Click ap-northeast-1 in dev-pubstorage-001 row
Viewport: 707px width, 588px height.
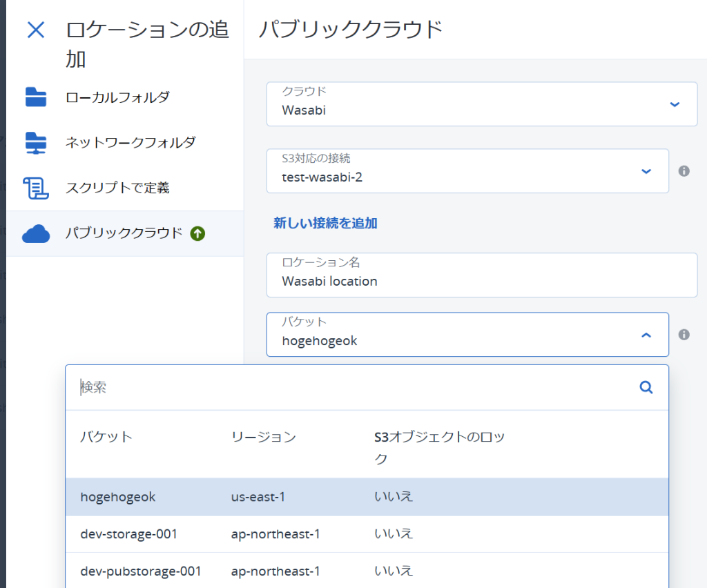tap(275, 571)
